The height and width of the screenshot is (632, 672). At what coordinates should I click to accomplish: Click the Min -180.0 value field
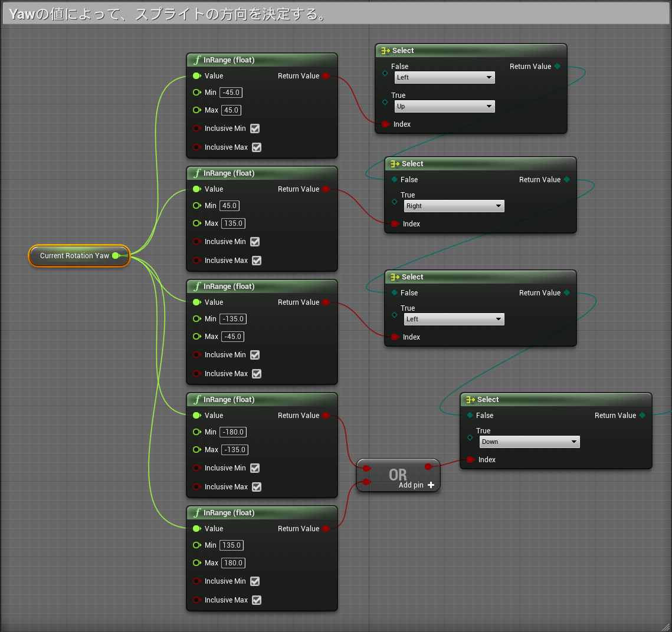click(x=233, y=432)
